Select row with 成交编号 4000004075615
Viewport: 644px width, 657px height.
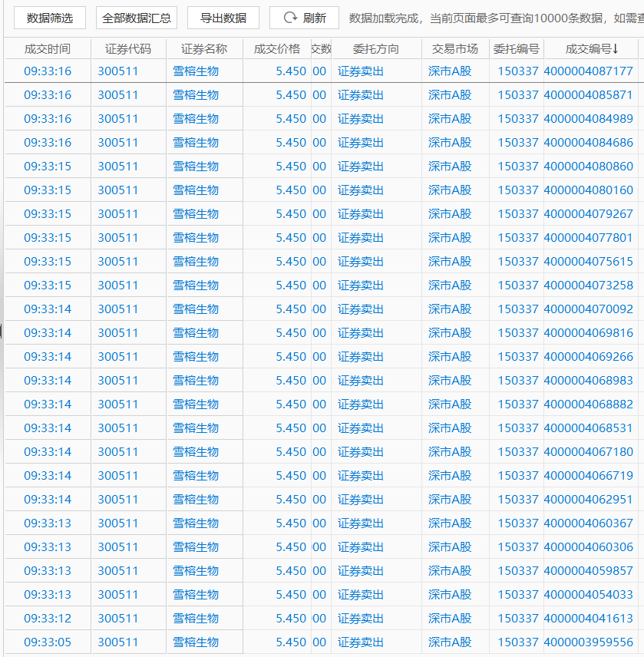[x=322, y=262]
